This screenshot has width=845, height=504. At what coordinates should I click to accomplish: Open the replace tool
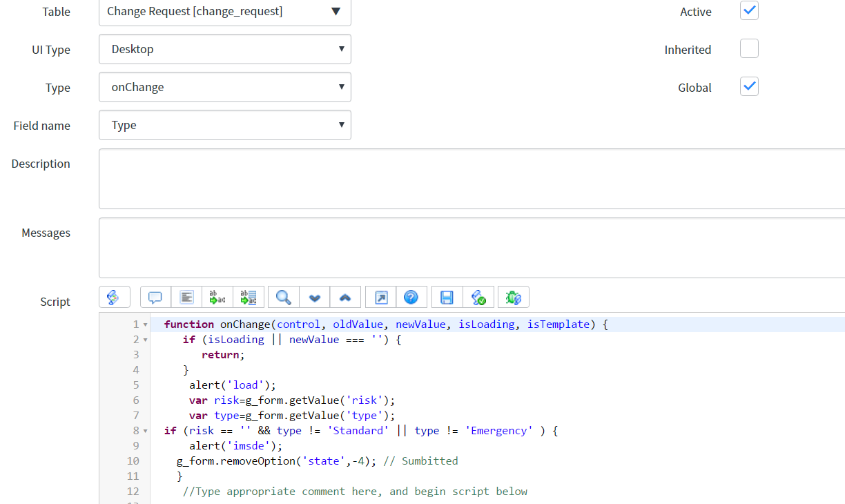tap(217, 297)
